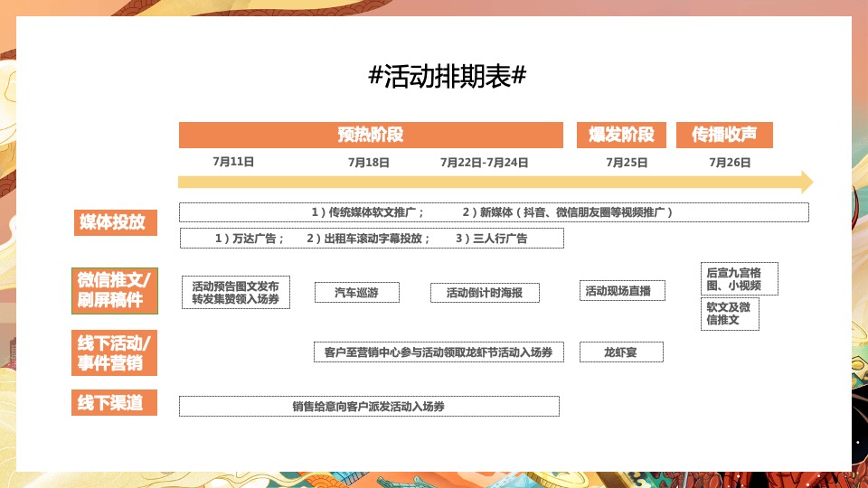Click the 线下活动/事件营销 row label

click(x=114, y=353)
